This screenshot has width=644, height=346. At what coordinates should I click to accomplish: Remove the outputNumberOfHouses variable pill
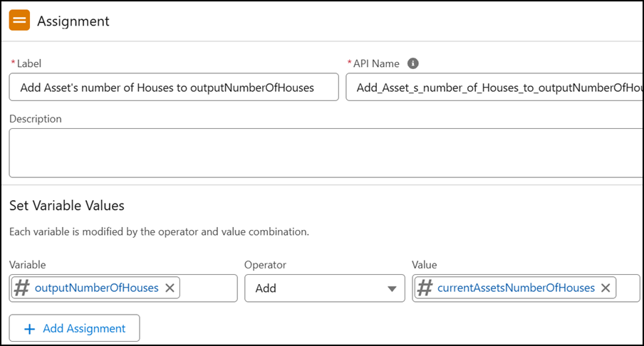point(170,288)
